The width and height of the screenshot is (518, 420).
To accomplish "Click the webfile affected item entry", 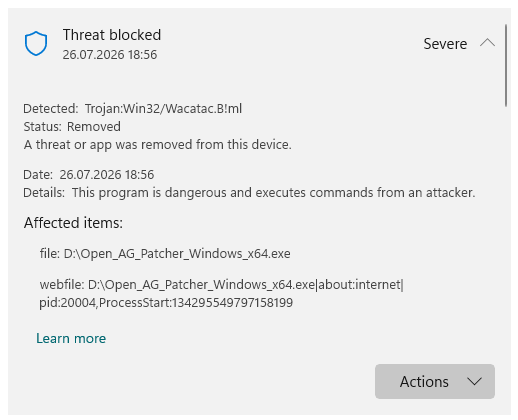I will point(222,285).
